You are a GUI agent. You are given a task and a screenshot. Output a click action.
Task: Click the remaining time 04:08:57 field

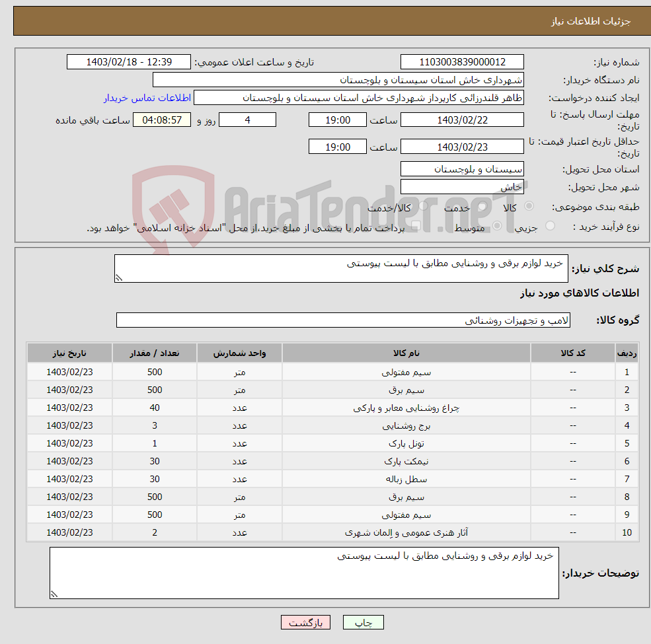162,120
